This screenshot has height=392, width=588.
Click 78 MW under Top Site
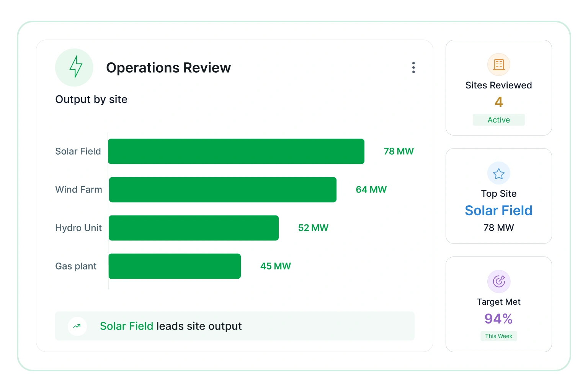(498, 228)
